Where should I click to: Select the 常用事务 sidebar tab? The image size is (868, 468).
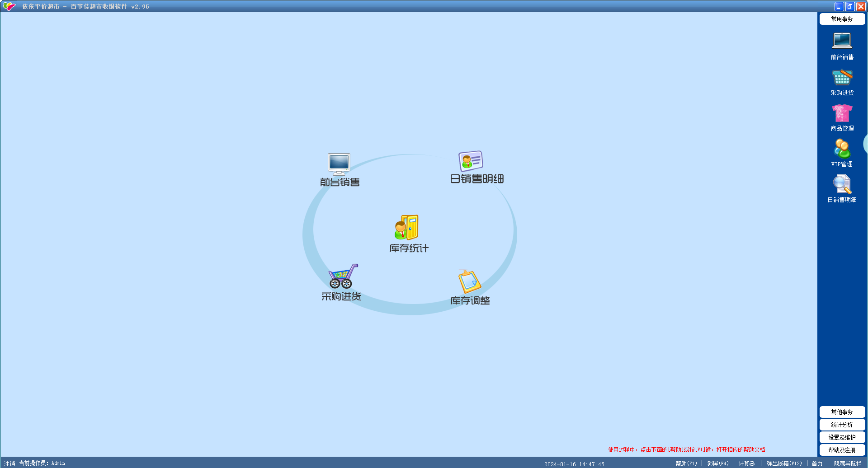click(x=842, y=19)
